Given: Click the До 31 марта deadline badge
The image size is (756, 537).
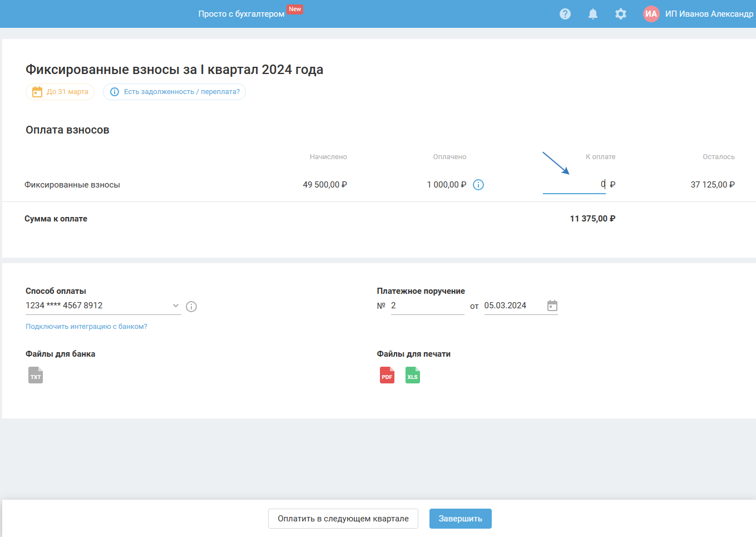Looking at the screenshot, I should (60, 92).
